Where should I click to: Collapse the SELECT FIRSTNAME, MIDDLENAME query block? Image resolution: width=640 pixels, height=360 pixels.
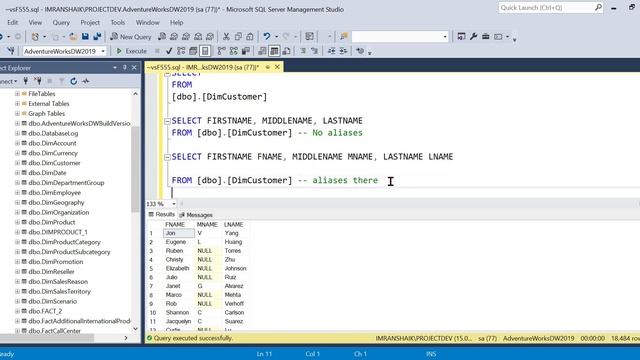click(167, 121)
